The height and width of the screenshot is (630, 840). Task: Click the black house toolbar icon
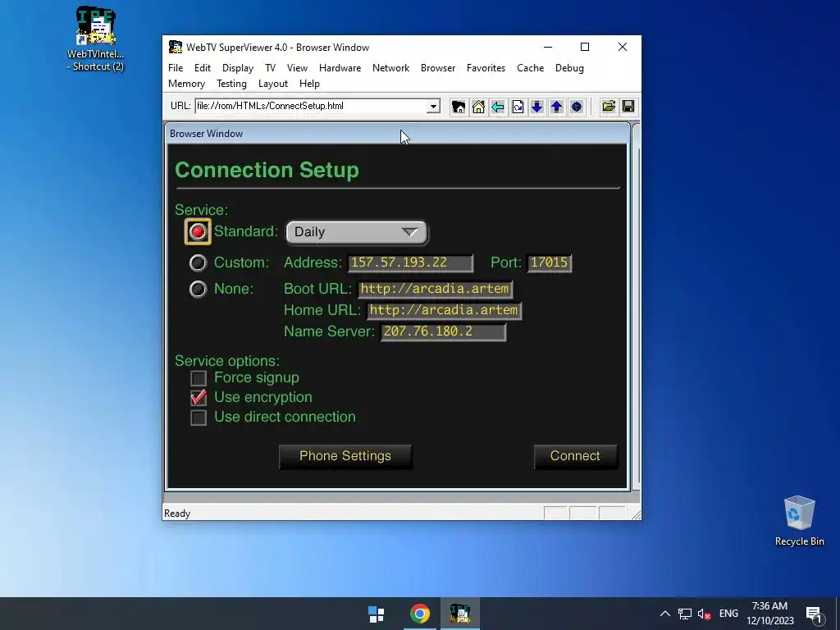click(459, 107)
